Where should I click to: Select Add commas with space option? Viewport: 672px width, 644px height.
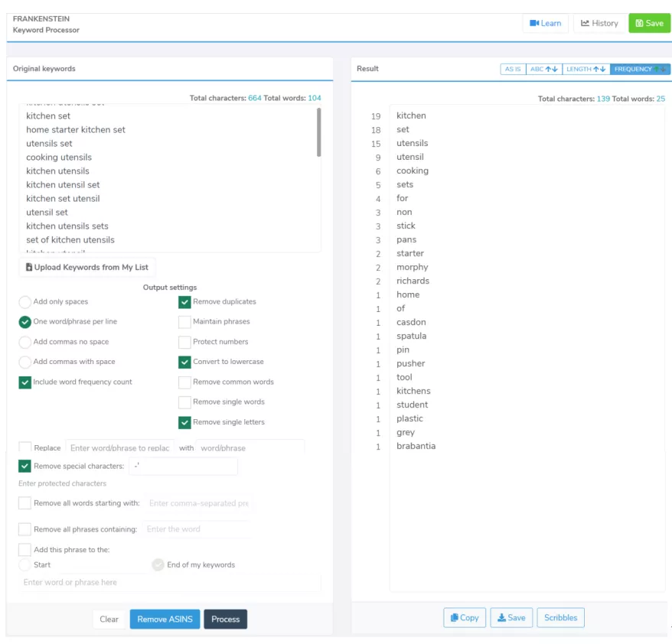click(x=24, y=362)
